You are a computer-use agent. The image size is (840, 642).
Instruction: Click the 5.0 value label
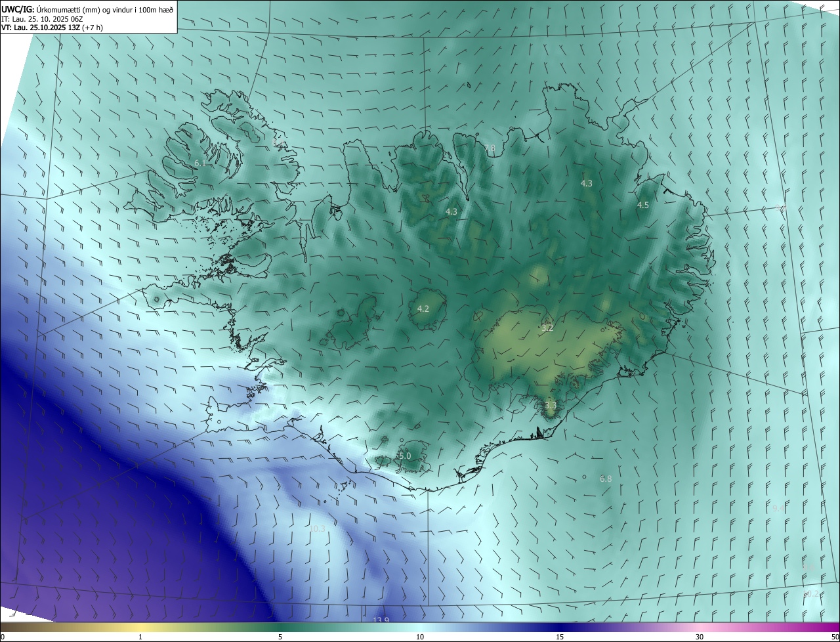coord(404,456)
